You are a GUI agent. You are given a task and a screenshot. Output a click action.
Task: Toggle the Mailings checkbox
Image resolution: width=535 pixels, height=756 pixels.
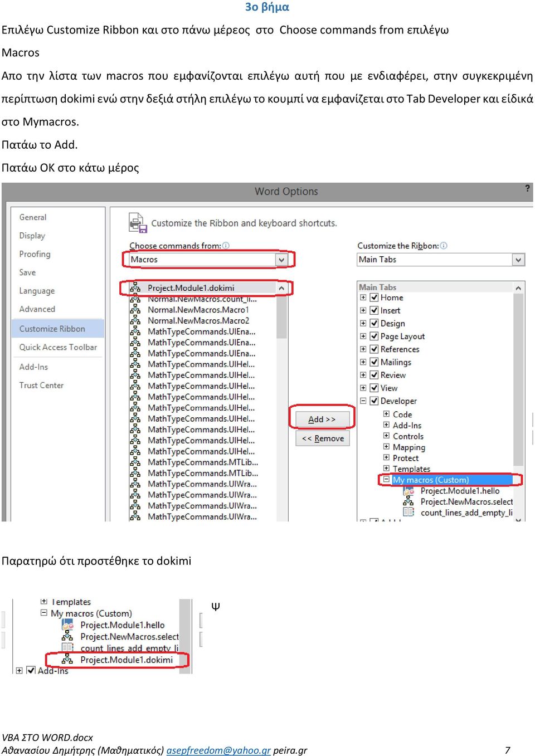pos(374,362)
